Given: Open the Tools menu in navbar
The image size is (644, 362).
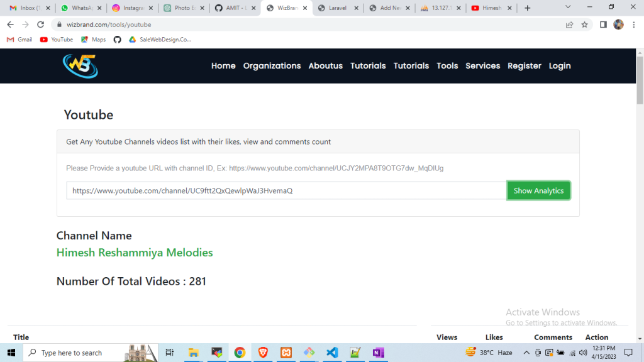Looking at the screenshot, I should click(x=447, y=66).
